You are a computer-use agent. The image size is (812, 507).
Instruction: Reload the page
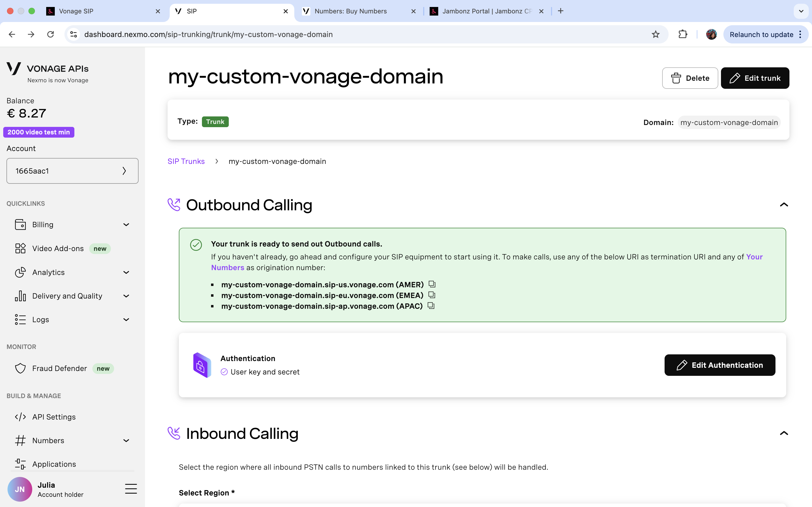(50, 34)
